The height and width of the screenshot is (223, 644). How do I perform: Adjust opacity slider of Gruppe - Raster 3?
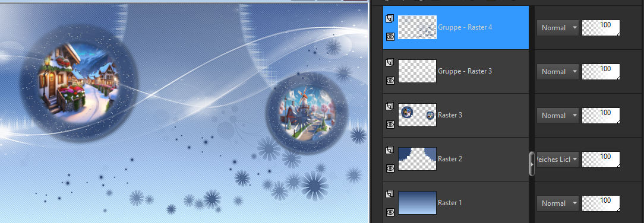(601, 72)
